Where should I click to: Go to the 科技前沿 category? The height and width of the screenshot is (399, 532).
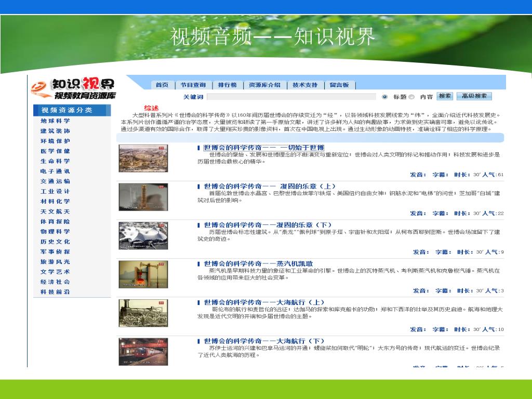tap(55, 292)
